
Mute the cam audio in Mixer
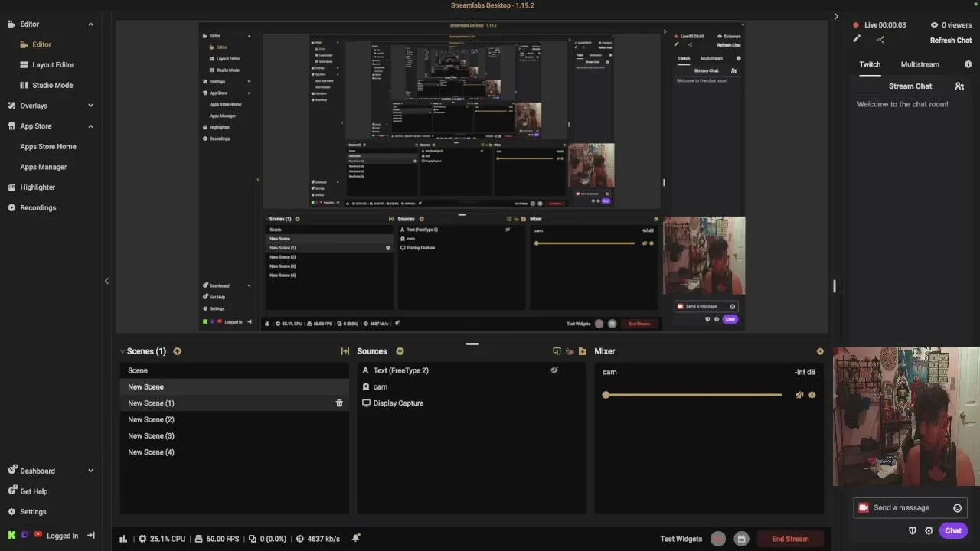coord(799,395)
